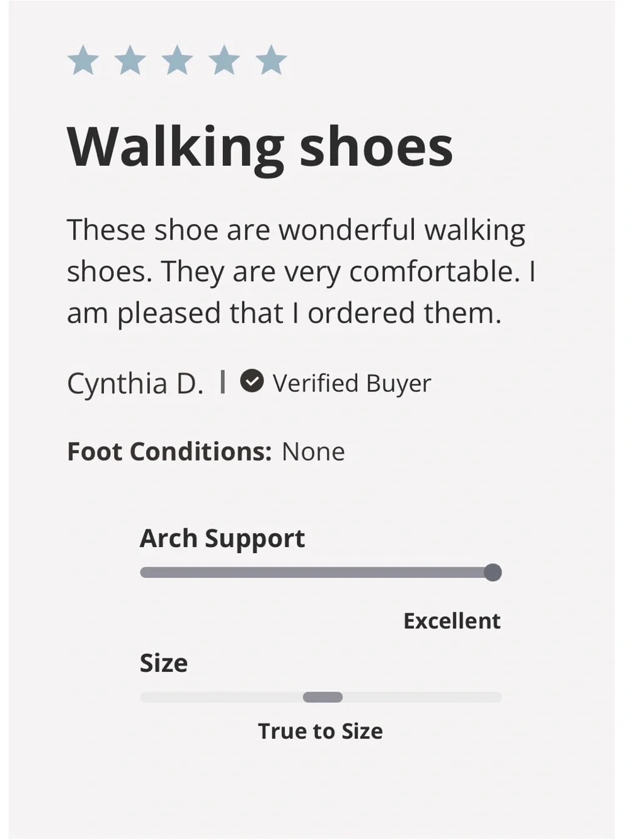630x840 pixels.
Task: Select the fifth rating star
Action: pos(271,60)
